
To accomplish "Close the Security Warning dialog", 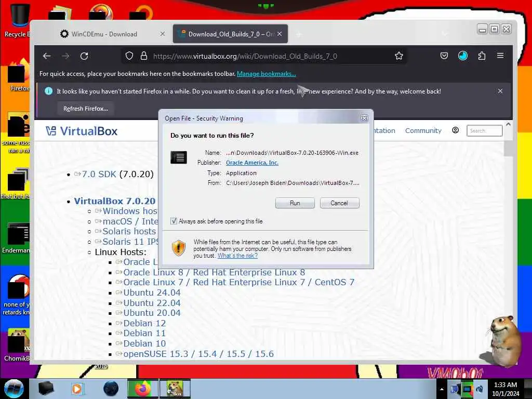I will tap(364, 118).
